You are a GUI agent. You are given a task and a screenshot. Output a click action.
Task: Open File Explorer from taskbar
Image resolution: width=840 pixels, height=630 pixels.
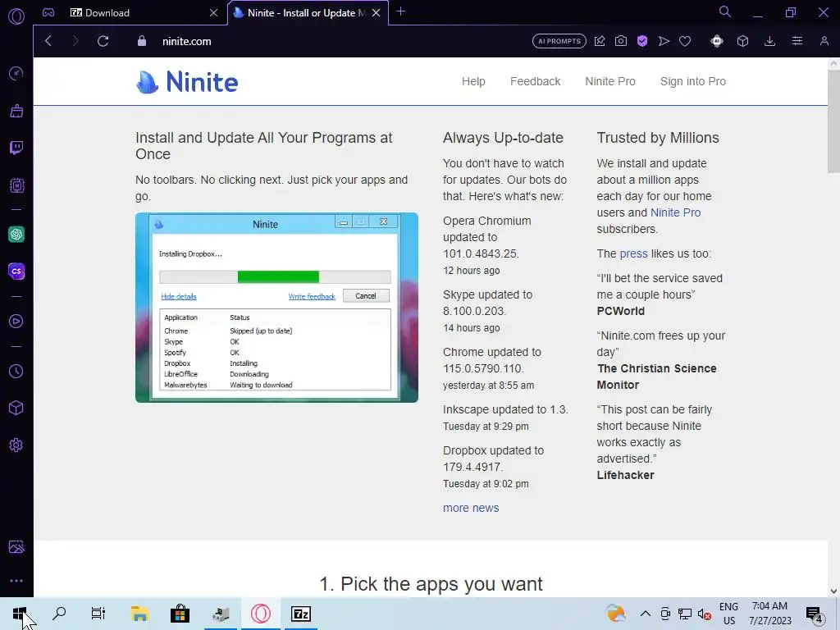[x=139, y=614]
